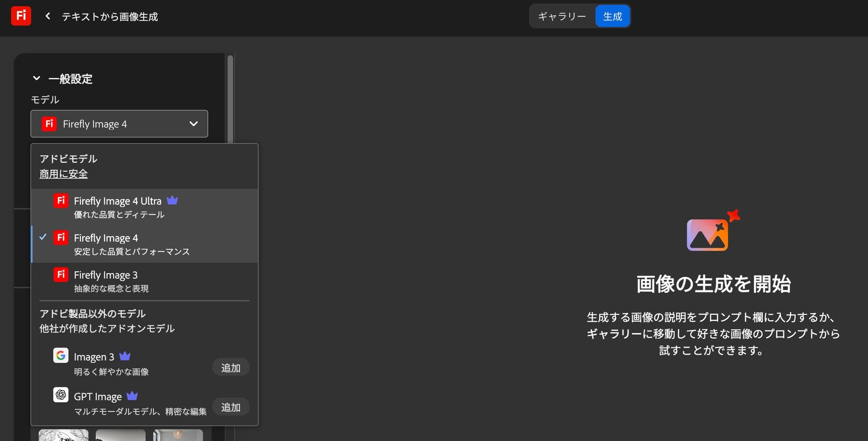Click the 明るく鮮やかな画像 description
Image resolution: width=868 pixels, height=441 pixels.
(x=111, y=372)
